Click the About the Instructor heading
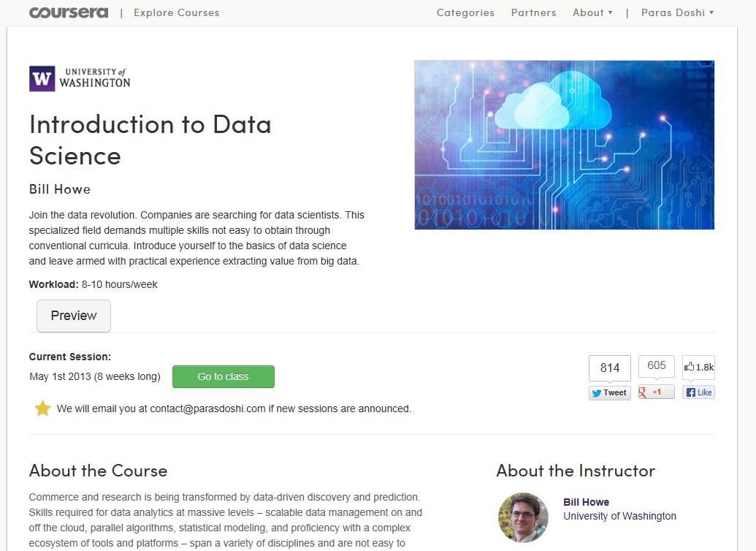 576,471
